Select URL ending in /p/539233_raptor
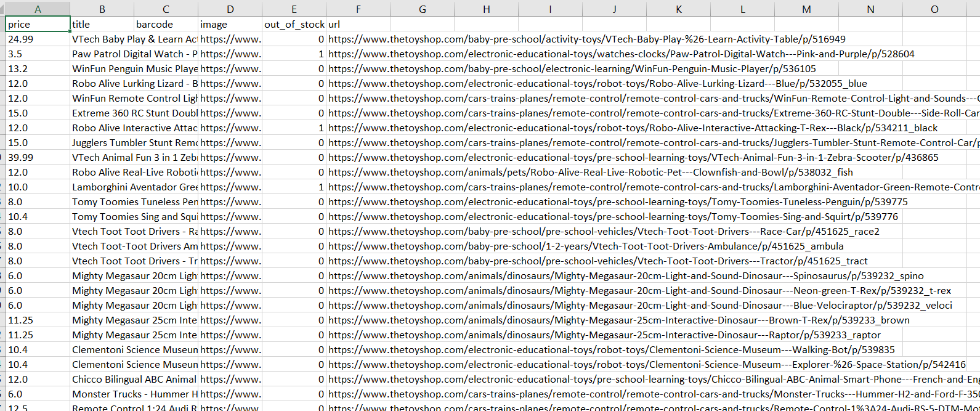Viewport: 980px width, 411px height. [x=605, y=335]
